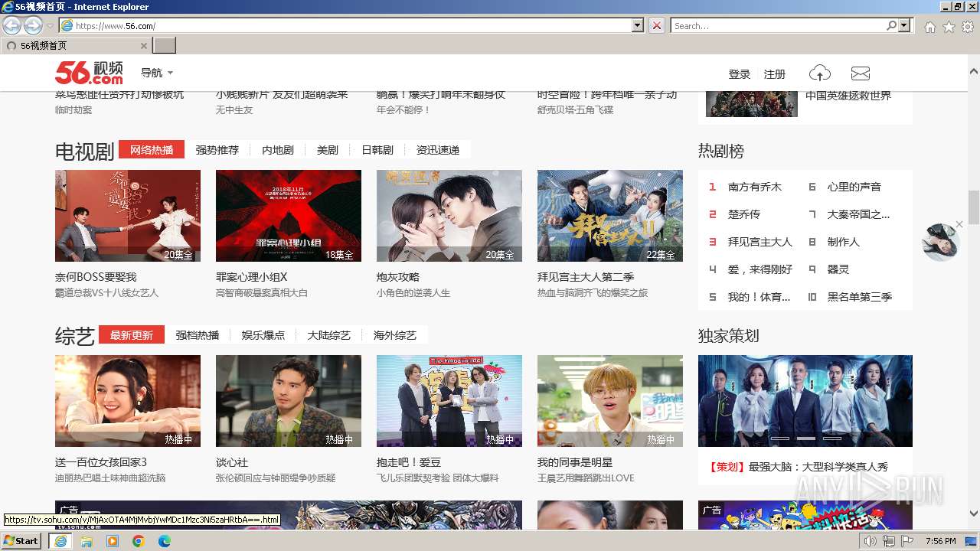The image size is (980, 551).
Task: Open Chrome from taskbar
Action: pyautogui.click(x=139, y=541)
